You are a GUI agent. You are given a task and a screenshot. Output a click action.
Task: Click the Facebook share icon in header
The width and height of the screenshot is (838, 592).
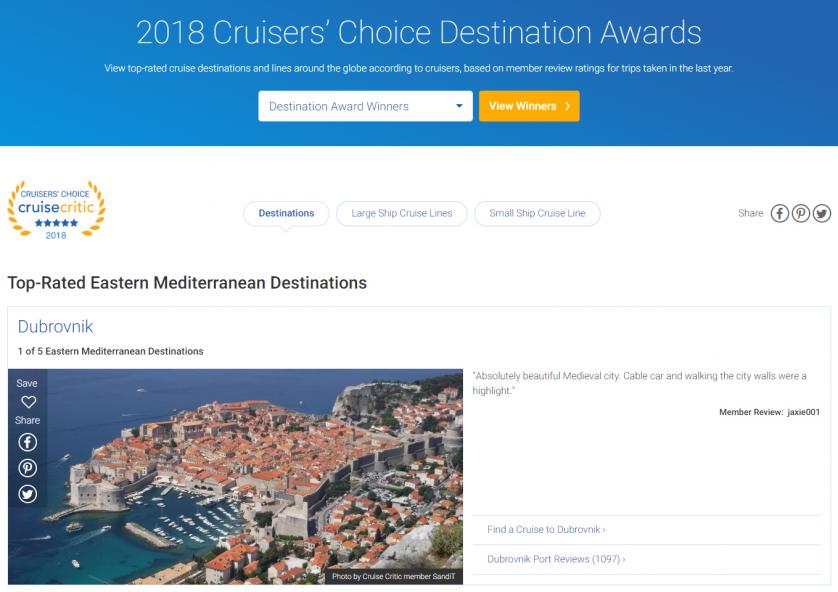click(x=781, y=213)
